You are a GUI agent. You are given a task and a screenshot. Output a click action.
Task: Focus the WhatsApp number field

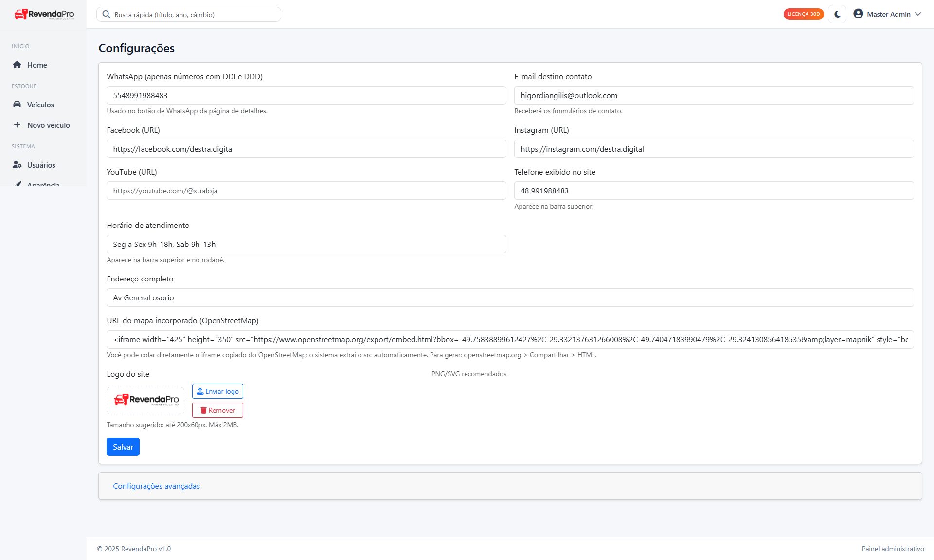click(x=306, y=96)
